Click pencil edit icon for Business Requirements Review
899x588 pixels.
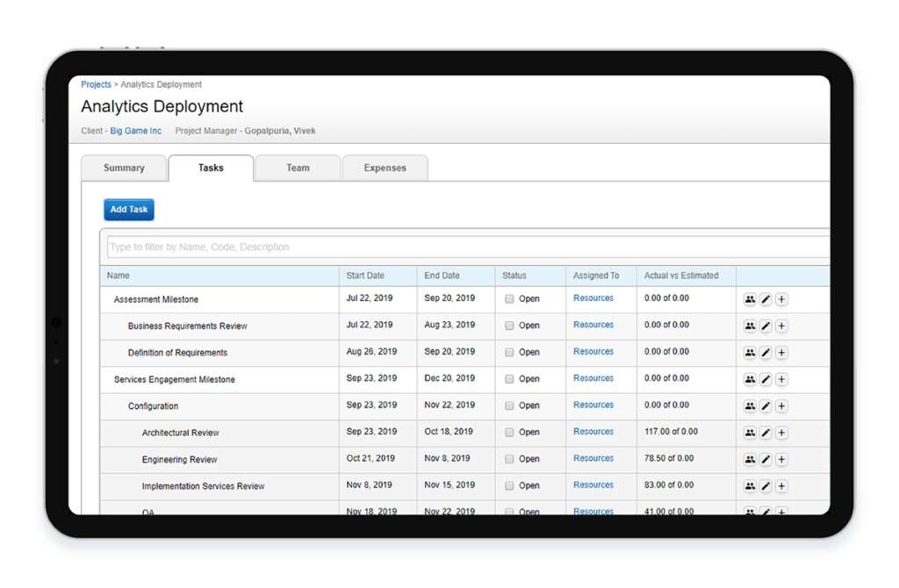[766, 326]
